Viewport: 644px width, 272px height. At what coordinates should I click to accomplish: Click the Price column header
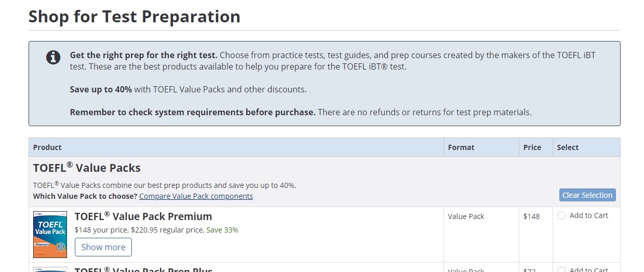tap(532, 147)
